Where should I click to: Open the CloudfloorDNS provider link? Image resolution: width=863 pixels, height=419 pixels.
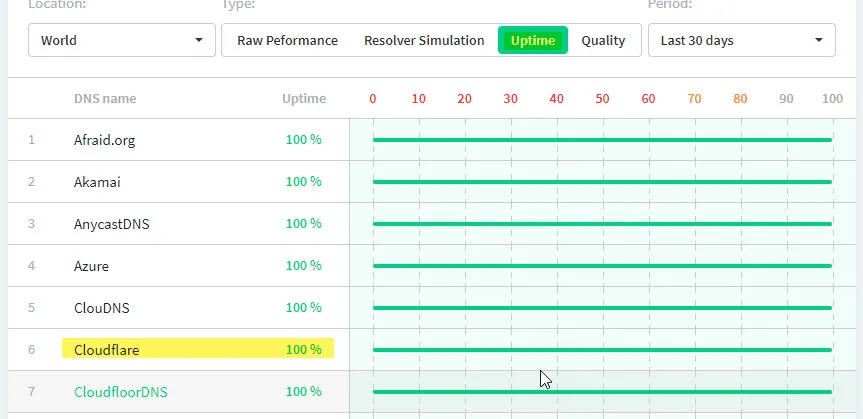[121, 391]
